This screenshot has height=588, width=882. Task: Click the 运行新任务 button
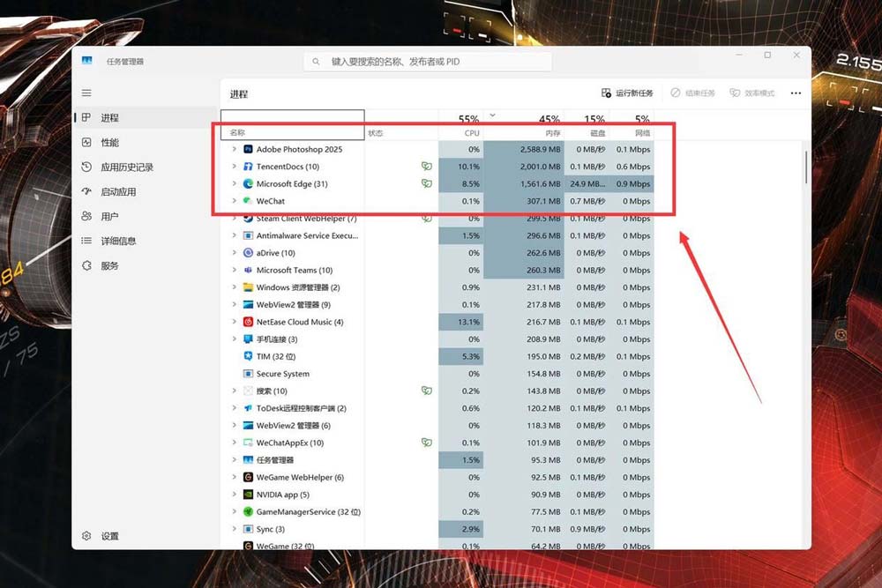coord(627,93)
